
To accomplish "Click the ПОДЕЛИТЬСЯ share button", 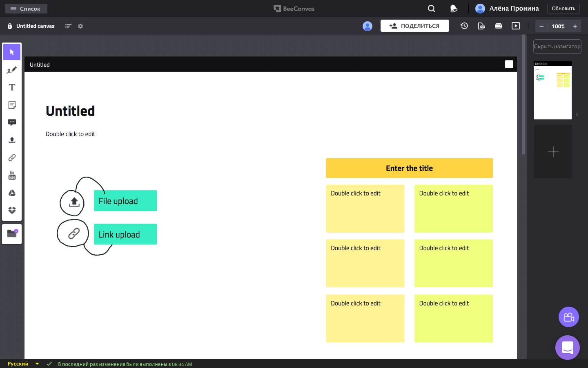I will (x=414, y=26).
